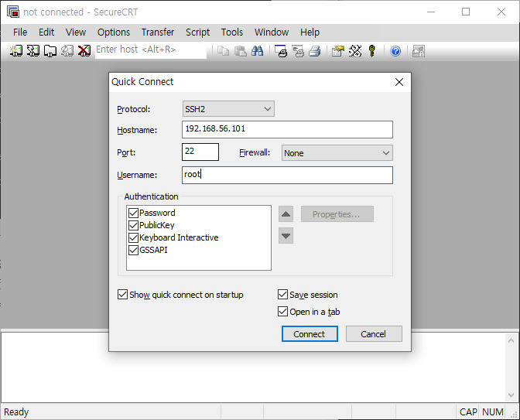Click the Connect toolbar icon
Image resolution: width=520 pixels, height=420 pixels.
[16, 51]
